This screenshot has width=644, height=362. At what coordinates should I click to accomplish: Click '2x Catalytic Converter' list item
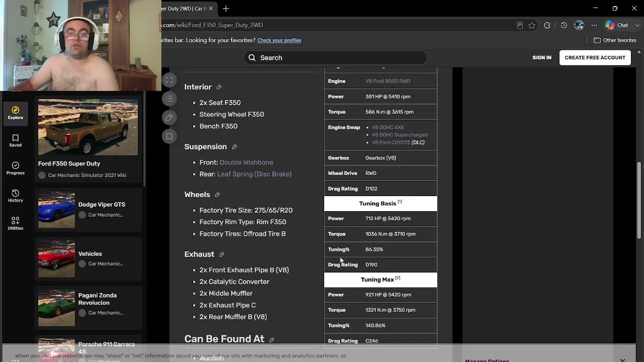point(234,282)
